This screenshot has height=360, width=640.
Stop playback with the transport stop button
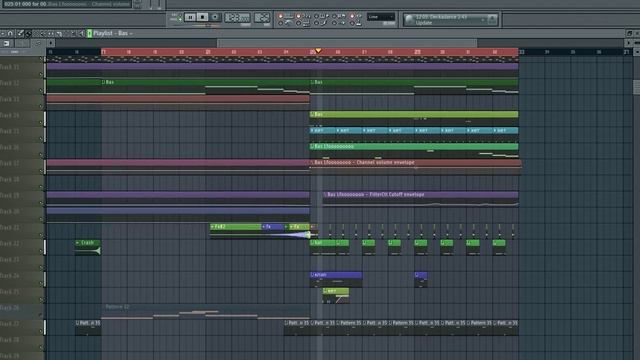point(202,17)
